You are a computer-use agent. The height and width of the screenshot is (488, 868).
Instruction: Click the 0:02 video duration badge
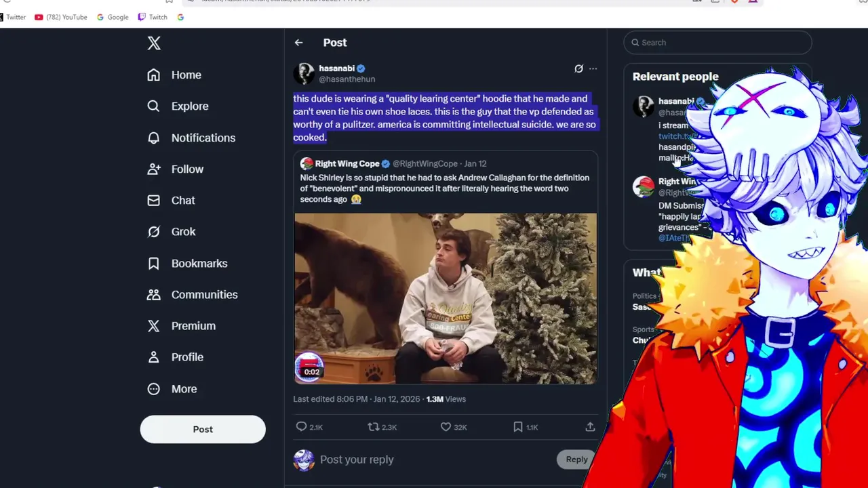click(x=312, y=372)
